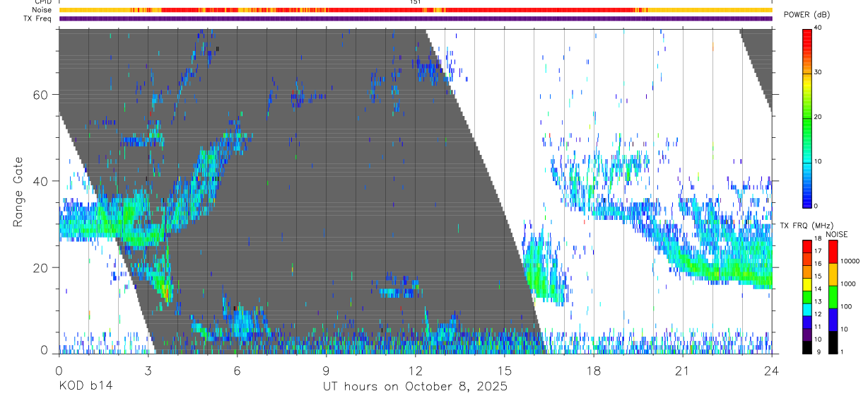868x401 pixels.
Task: Click the 'KOD b14' radar beam label
Action: coord(85,387)
